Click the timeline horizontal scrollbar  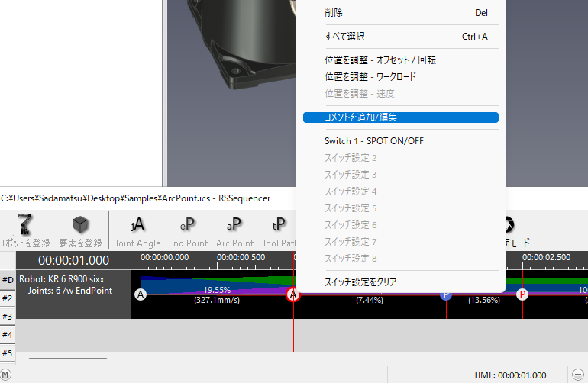coord(68,358)
